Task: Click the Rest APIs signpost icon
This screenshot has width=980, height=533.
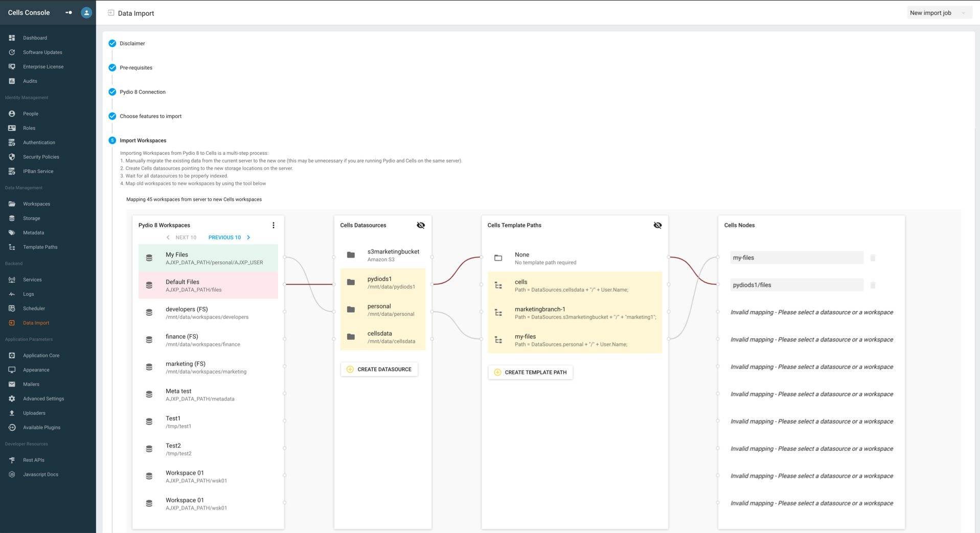Action: [x=12, y=460]
